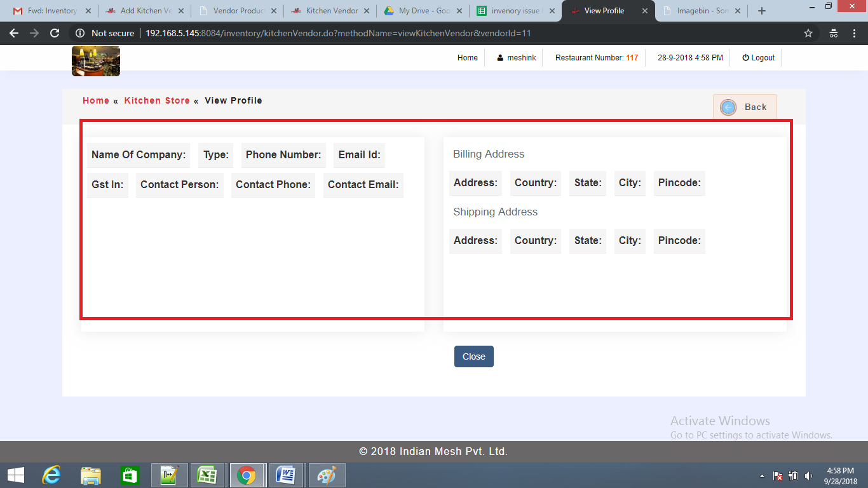Screen dimensions: 868x488
Task: Close the Vendor Product tab
Action: pos(274,11)
